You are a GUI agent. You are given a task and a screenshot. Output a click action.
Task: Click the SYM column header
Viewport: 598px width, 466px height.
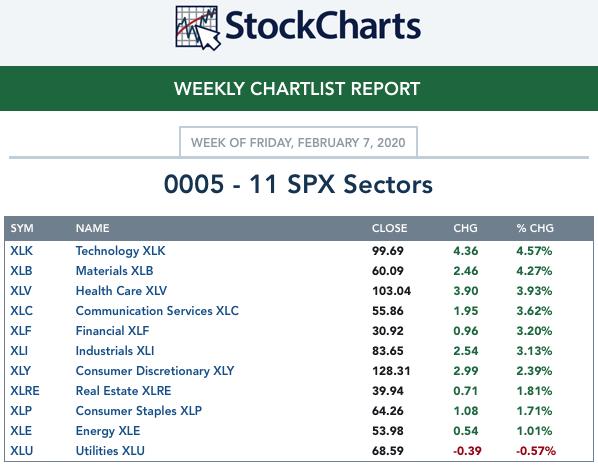pyautogui.click(x=22, y=228)
